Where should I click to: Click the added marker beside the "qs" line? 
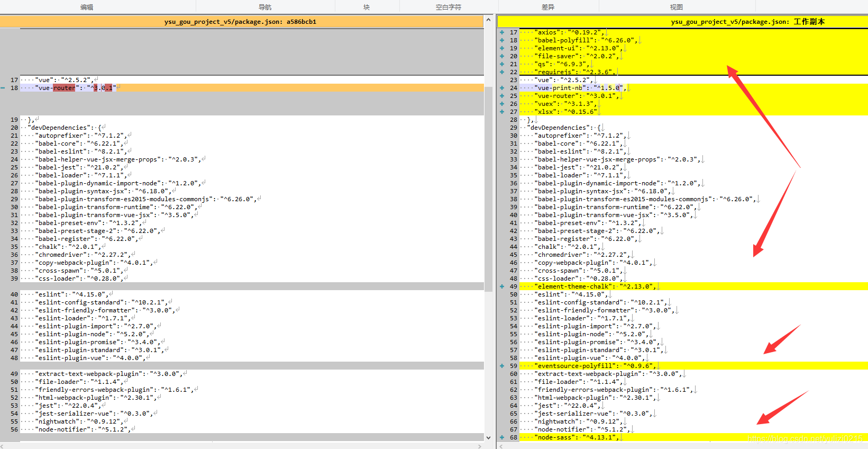click(502, 64)
